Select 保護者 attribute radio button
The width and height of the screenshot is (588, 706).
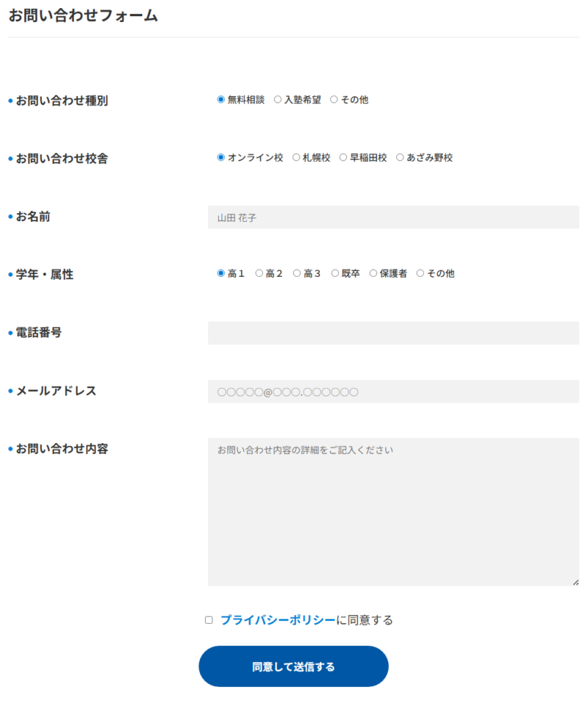(373, 273)
